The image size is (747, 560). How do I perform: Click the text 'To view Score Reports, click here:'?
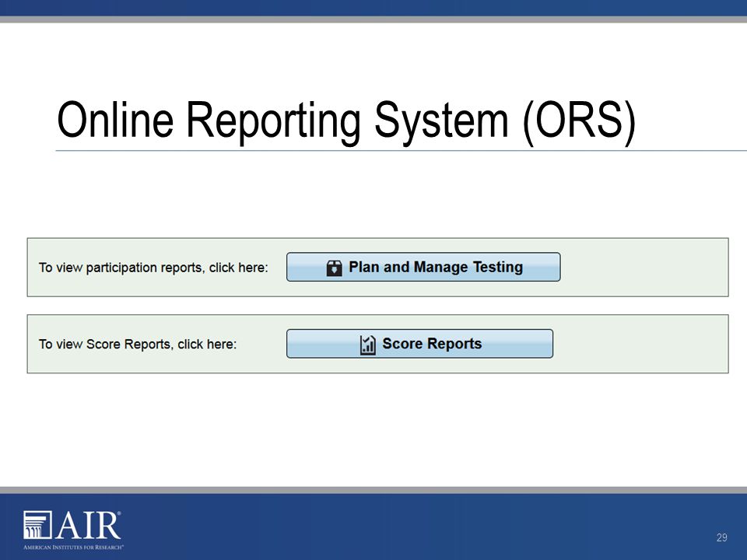point(138,345)
